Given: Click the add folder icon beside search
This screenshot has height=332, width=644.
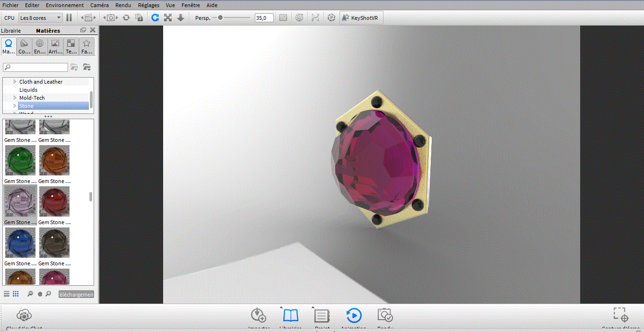Looking at the screenshot, I should coord(74,67).
